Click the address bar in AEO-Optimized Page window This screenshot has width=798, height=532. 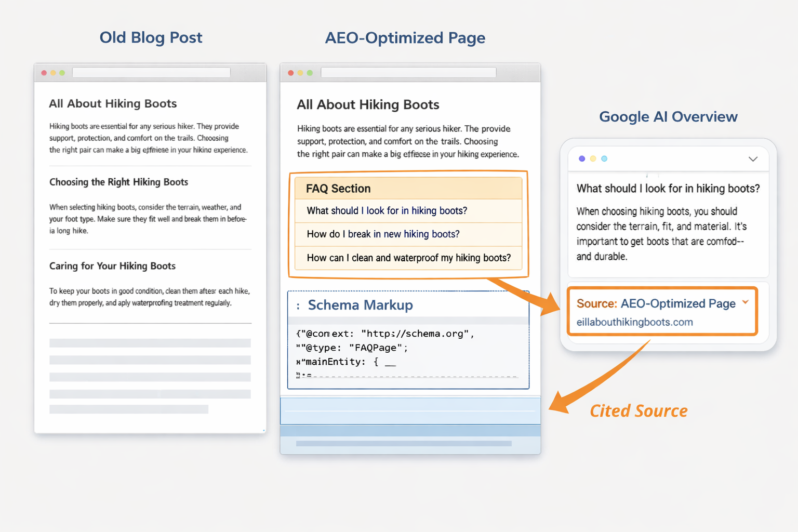(x=408, y=73)
